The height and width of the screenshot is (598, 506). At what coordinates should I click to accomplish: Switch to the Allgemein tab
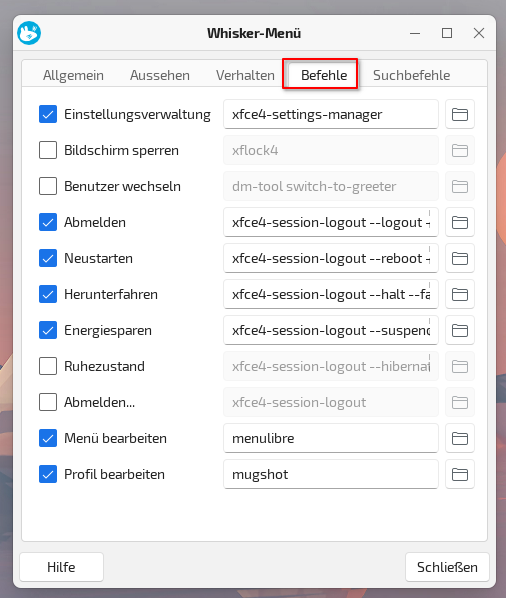pos(73,75)
